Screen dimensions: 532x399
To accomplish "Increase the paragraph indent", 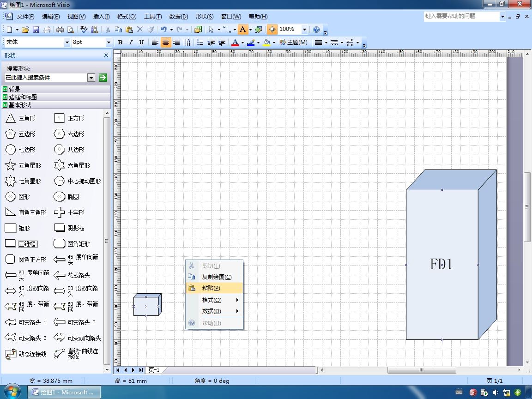I will click(222, 42).
